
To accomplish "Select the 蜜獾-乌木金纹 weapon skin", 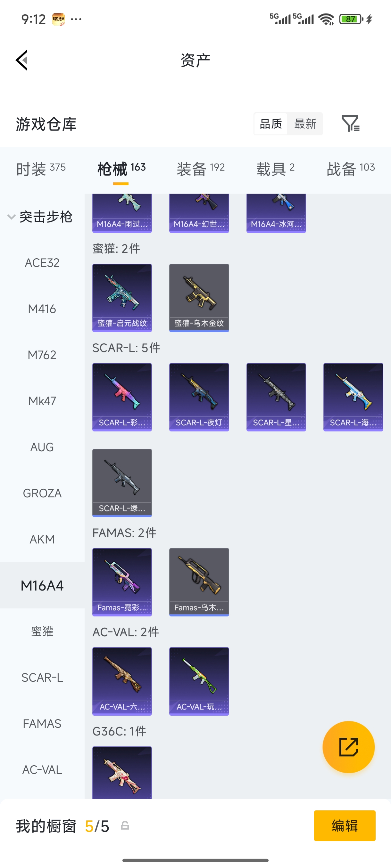I will 199,298.
